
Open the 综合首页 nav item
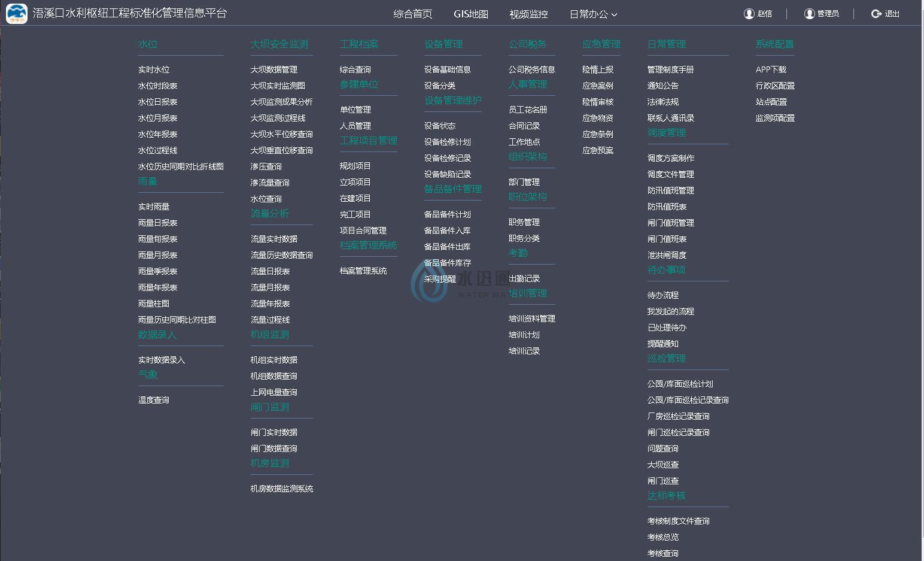tap(413, 14)
